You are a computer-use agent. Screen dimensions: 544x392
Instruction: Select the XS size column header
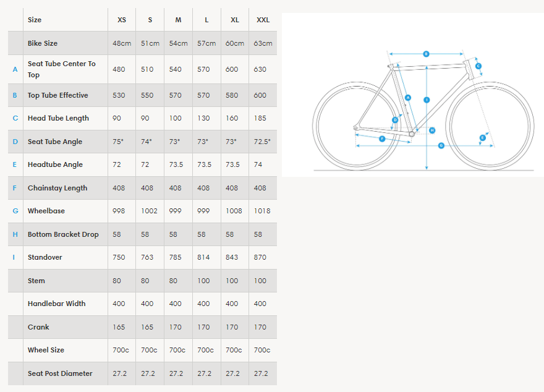[122, 20]
